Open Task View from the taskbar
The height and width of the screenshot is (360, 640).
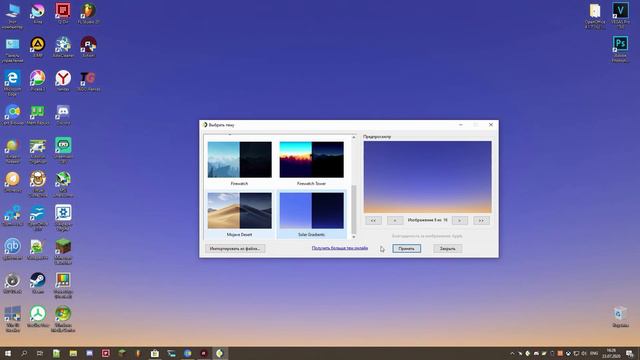tap(40, 353)
